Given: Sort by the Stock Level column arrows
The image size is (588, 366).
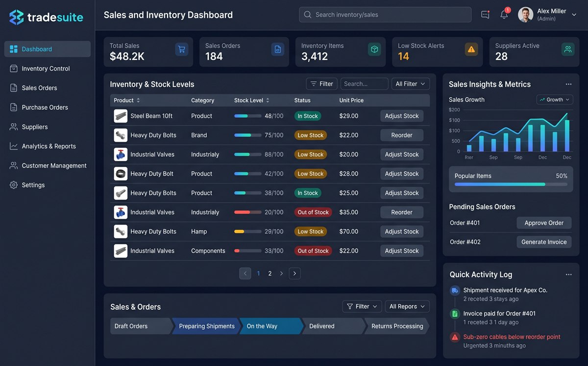Looking at the screenshot, I should (268, 100).
